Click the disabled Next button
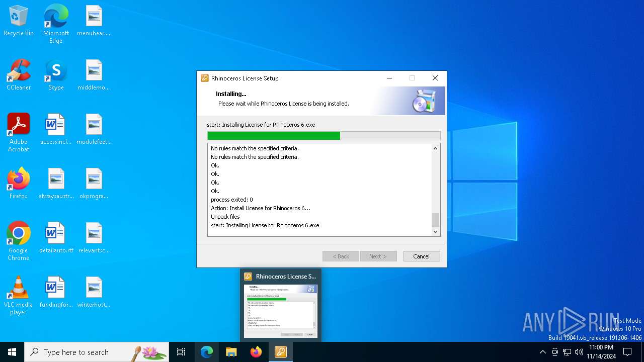Viewport: 644px width, 362px height. 378,256
